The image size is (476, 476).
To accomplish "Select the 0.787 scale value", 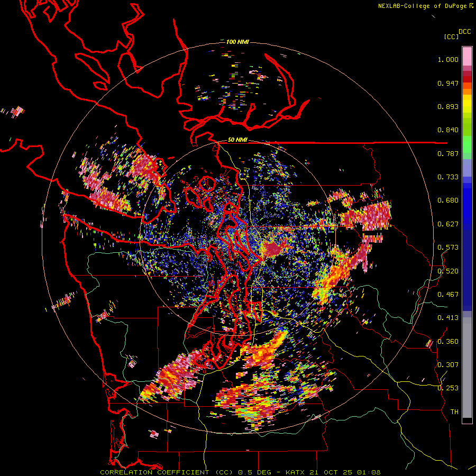I will point(448,153).
